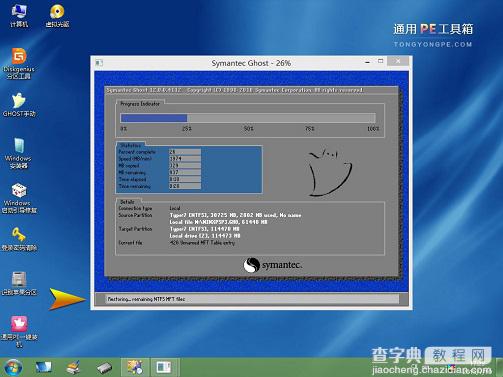Click the Connection type value Local

coord(175,208)
